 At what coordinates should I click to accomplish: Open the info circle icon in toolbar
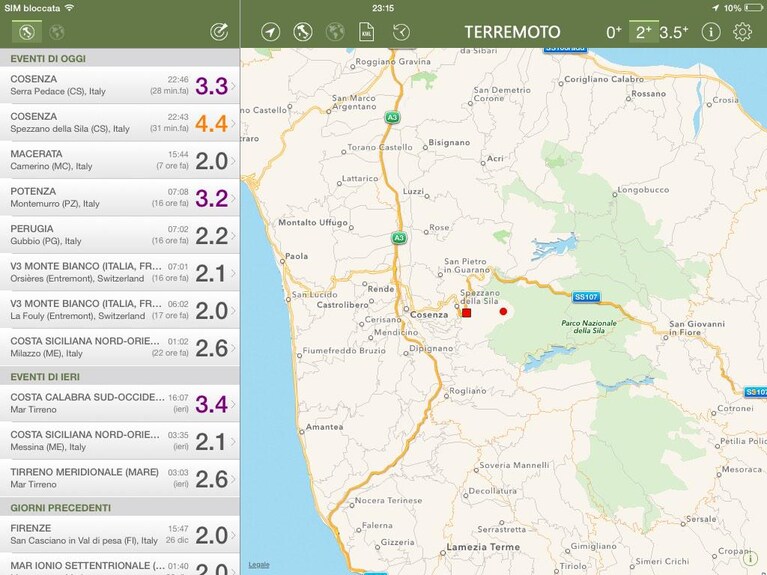(x=710, y=32)
